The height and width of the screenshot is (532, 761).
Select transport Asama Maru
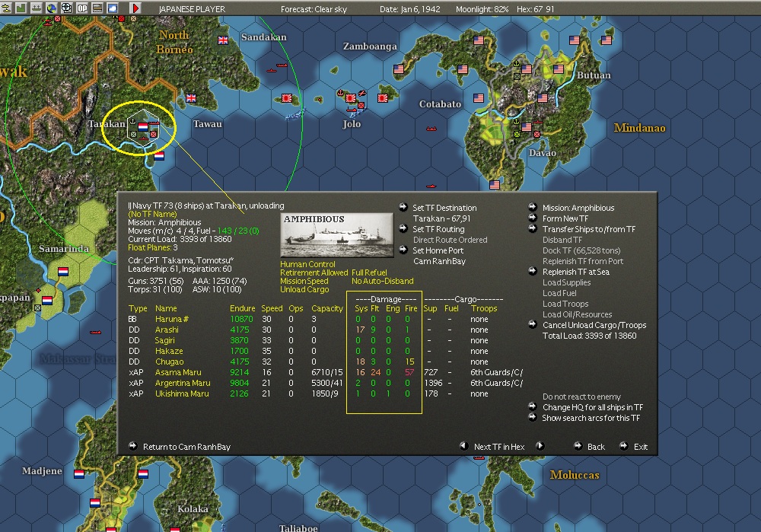pos(178,372)
